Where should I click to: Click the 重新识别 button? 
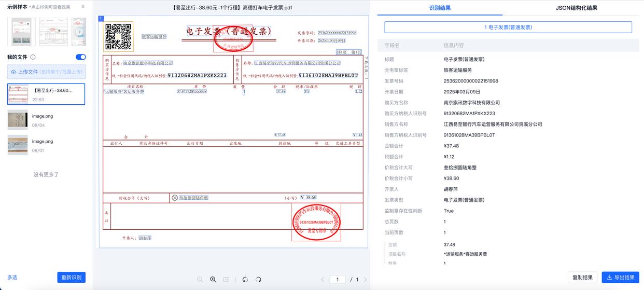[x=71, y=278]
